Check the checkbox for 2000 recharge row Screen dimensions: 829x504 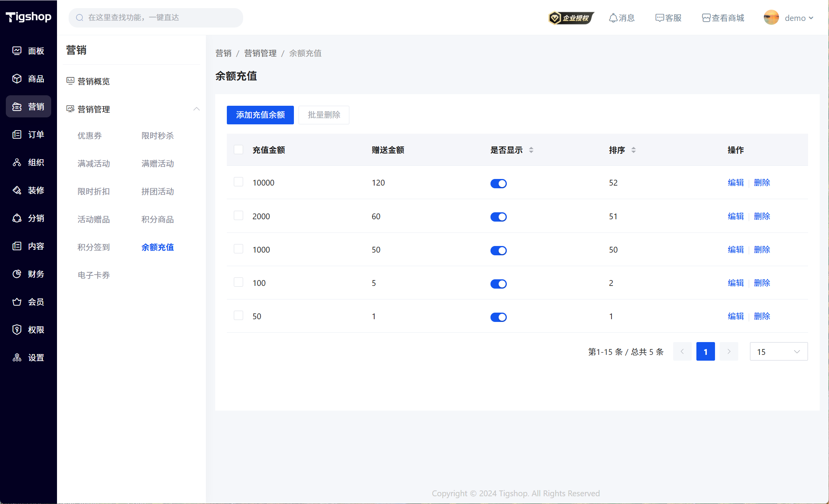[x=238, y=215]
